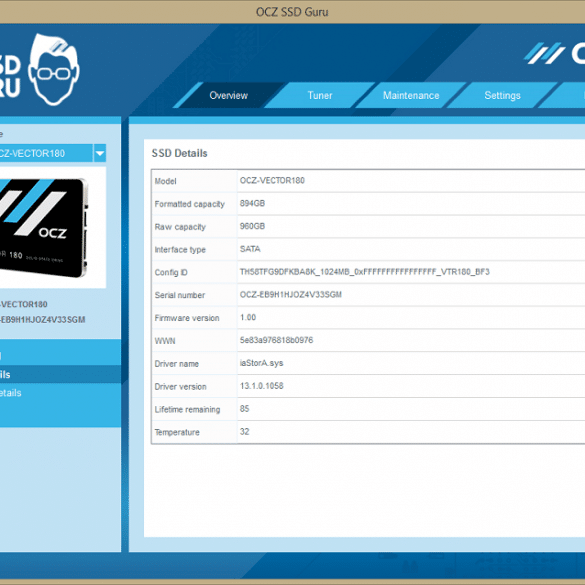The width and height of the screenshot is (585, 585).
Task: Click the Config ID row label
Action: (171, 272)
